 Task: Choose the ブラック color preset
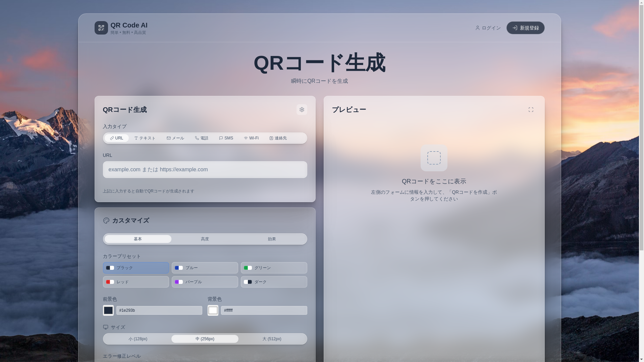point(136,268)
